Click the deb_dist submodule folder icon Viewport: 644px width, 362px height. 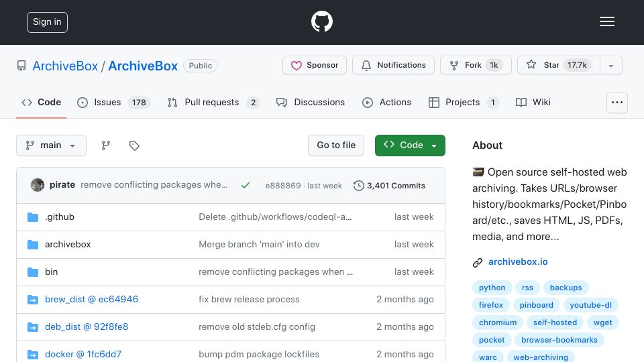coord(33,327)
